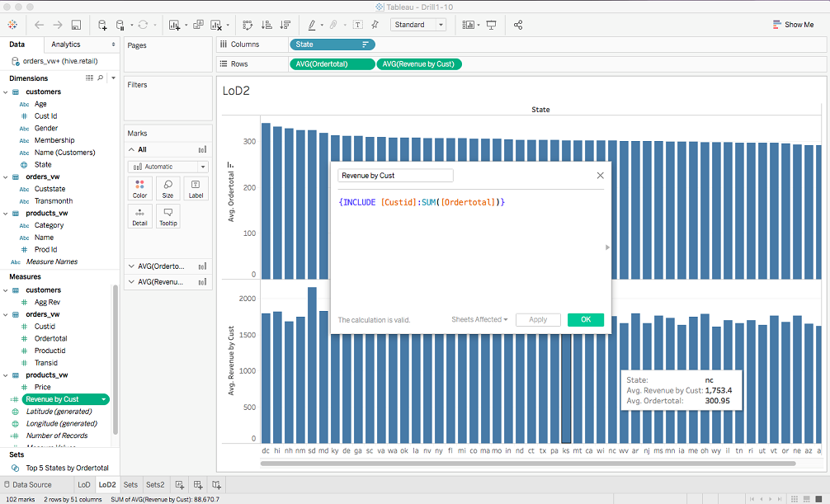Expand the Sheets Affected dropdown
The width and height of the screenshot is (830, 504).
pyautogui.click(x=479, y=320)
